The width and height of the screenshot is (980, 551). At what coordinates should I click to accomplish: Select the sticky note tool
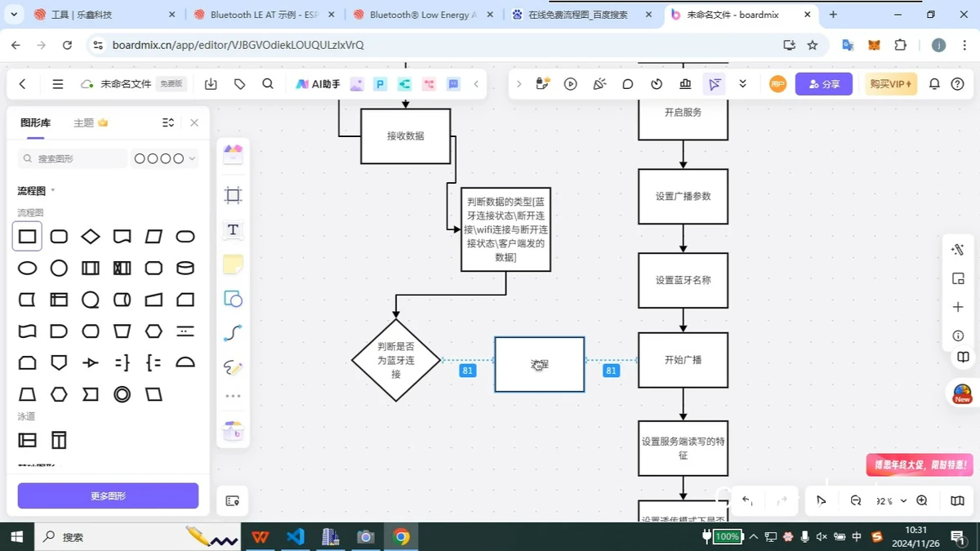(x=233, y=264)
